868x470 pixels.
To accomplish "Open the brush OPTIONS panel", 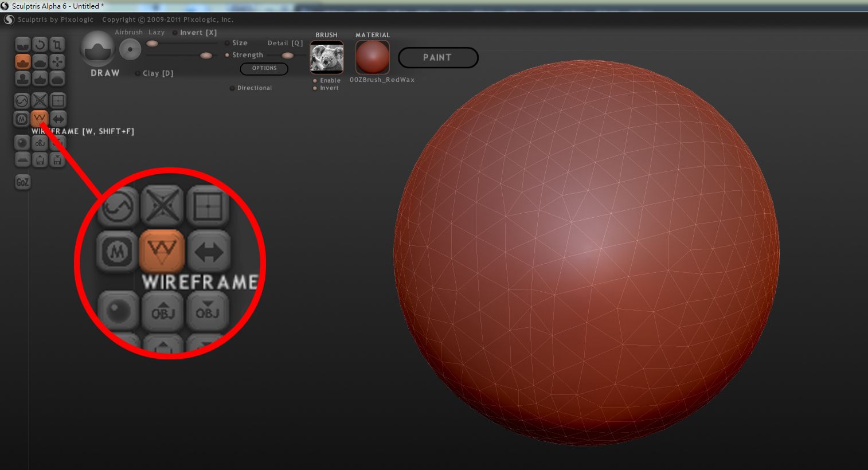I will 264,68.
